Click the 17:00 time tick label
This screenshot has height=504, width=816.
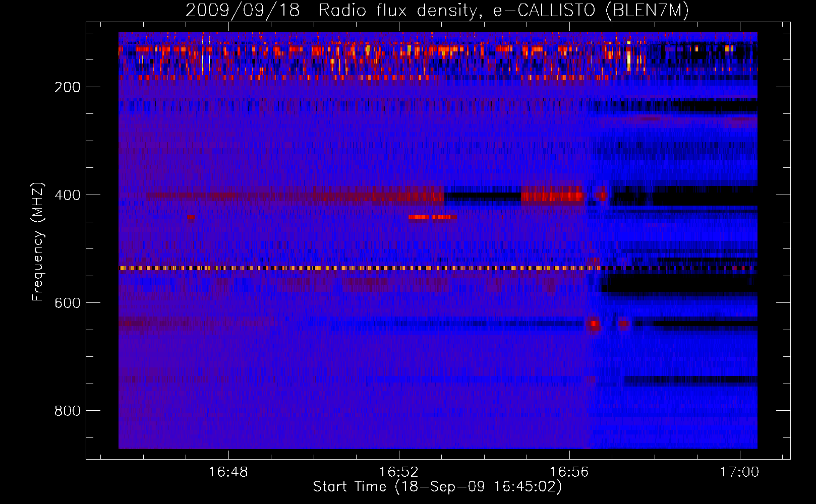point(740,472)
